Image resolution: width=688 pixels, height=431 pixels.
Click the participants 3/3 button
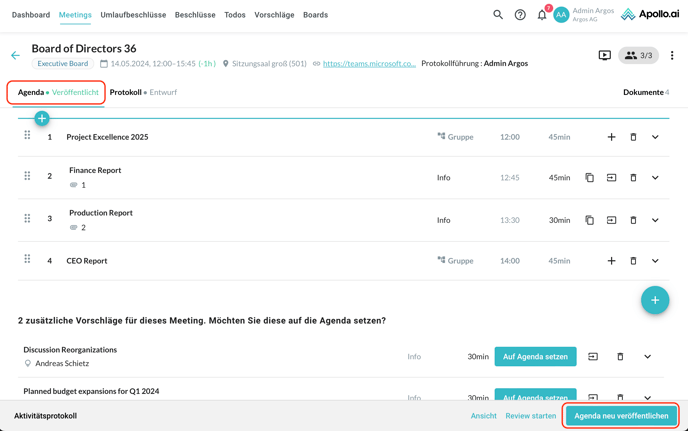pos(638,56)
